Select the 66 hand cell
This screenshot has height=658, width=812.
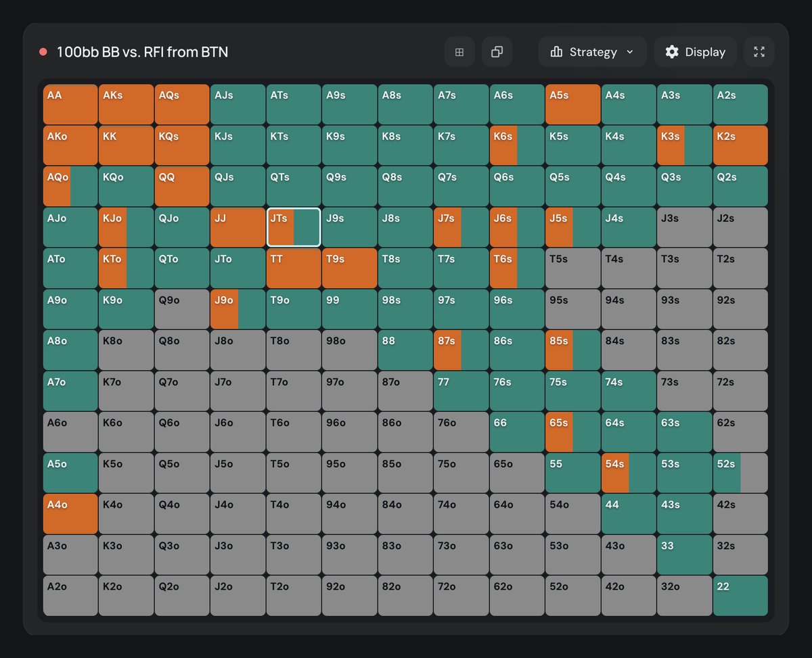coord(517,432)
